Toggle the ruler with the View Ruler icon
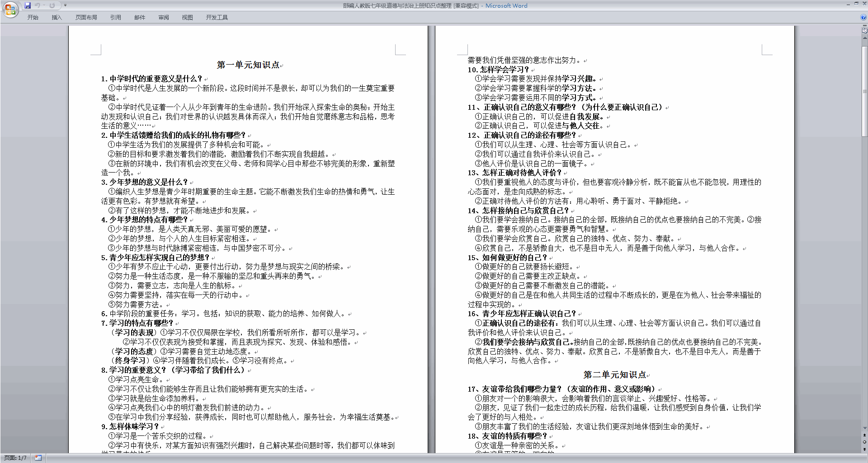The width and height of the screenshot is (868, 463). pyautogui.click(x=865, y=31)
